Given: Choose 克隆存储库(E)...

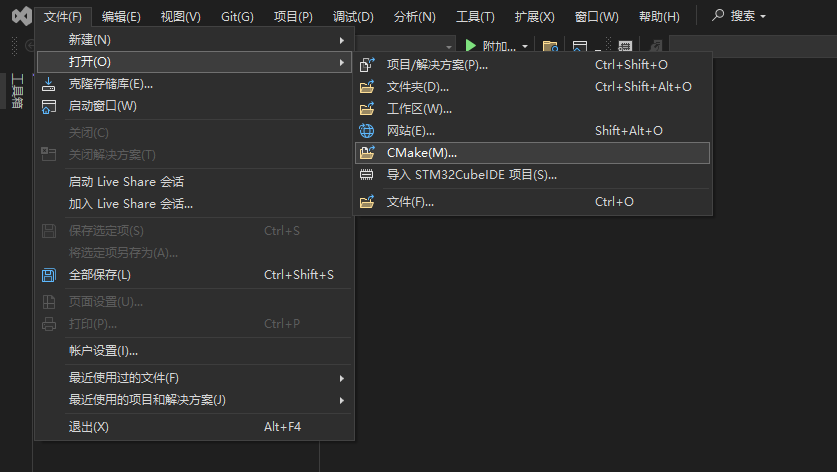Looking at the screenshot, I should click(194, 84).
